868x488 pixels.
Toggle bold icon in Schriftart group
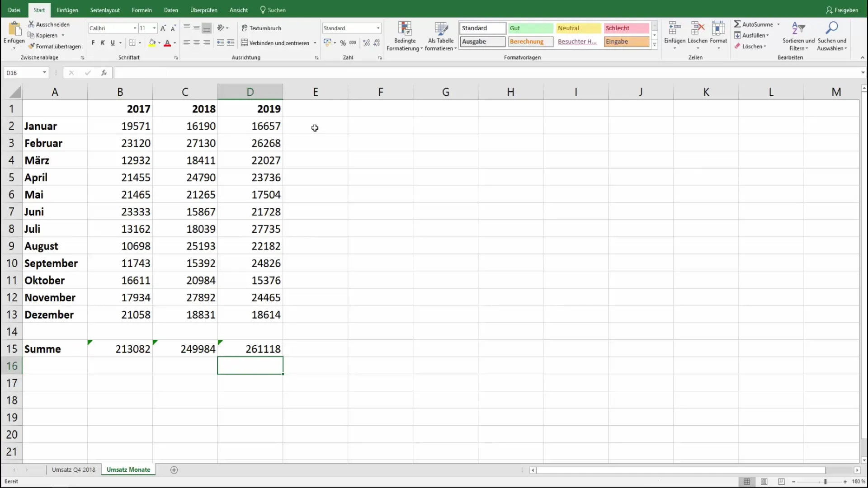point(93,43)
